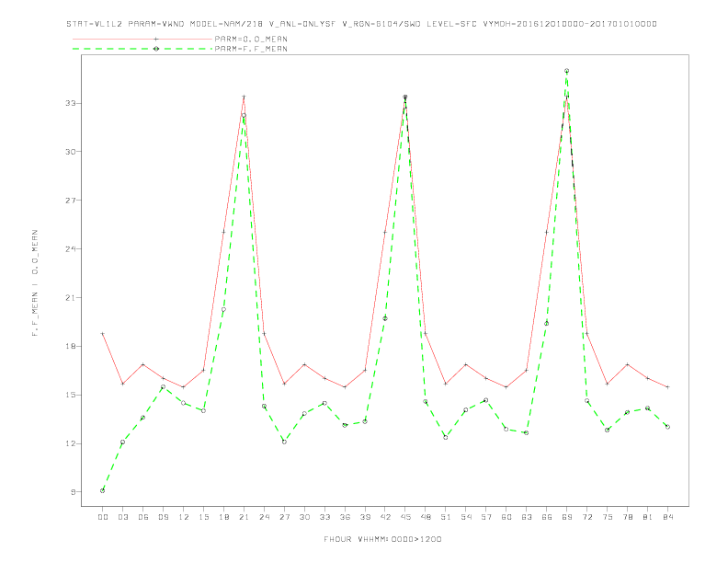
Task: Click x-axis hour label 57
Action: pyautogui.click(x=486, y=517)
